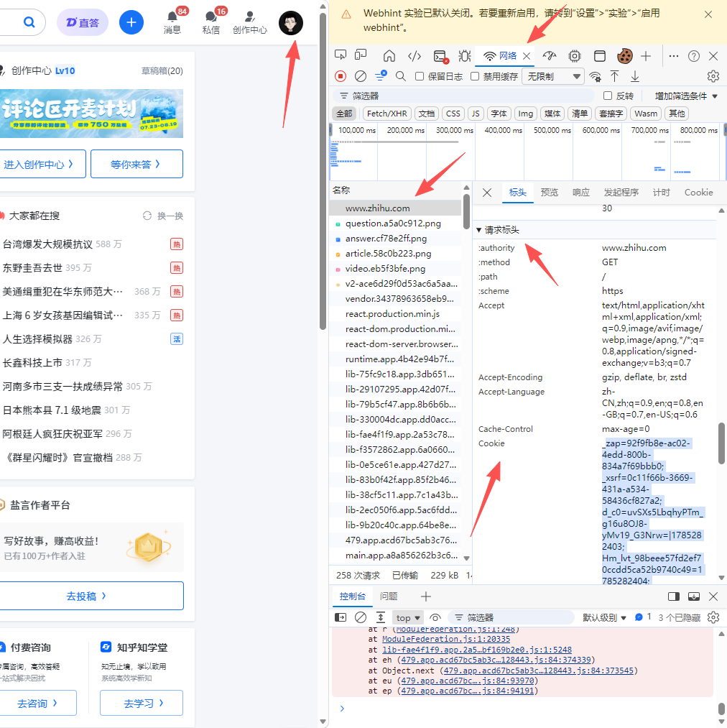The width and height of the screenshot is (727, 728).
Task: Open network panel settings gear
Action: coord(713,76)
